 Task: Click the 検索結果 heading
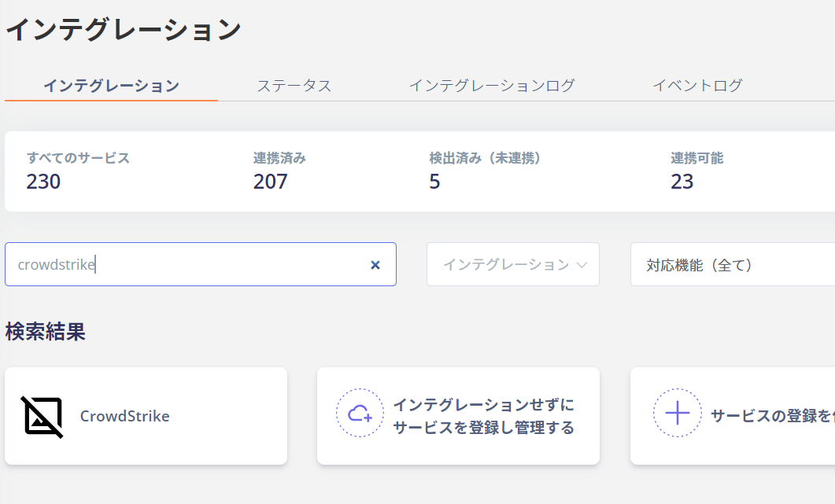tap(46, 332)
